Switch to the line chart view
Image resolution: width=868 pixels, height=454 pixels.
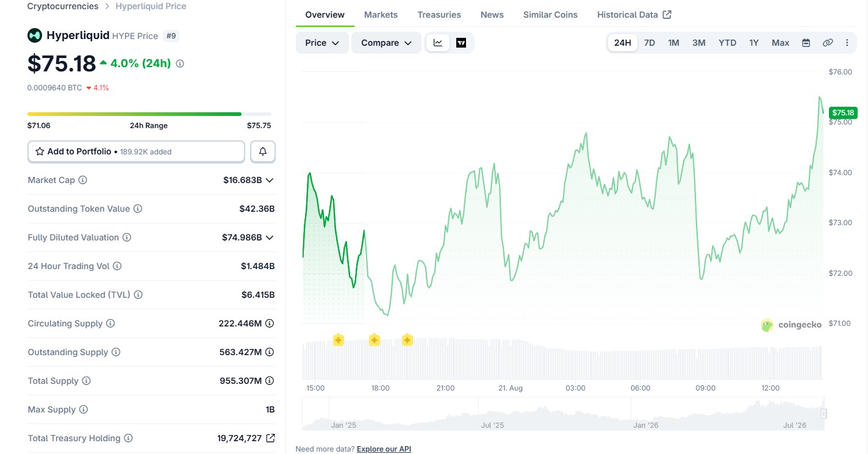438,43
